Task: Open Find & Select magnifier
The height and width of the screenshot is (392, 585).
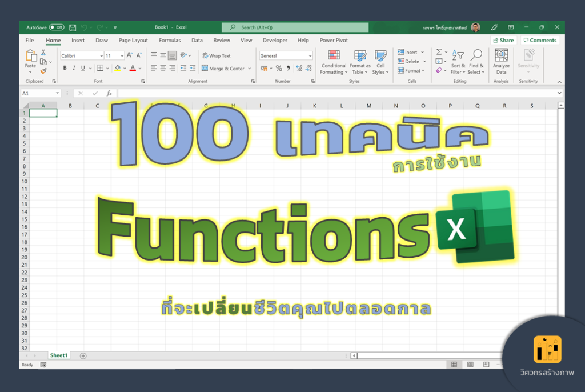Action: click(x=476, y=62)
